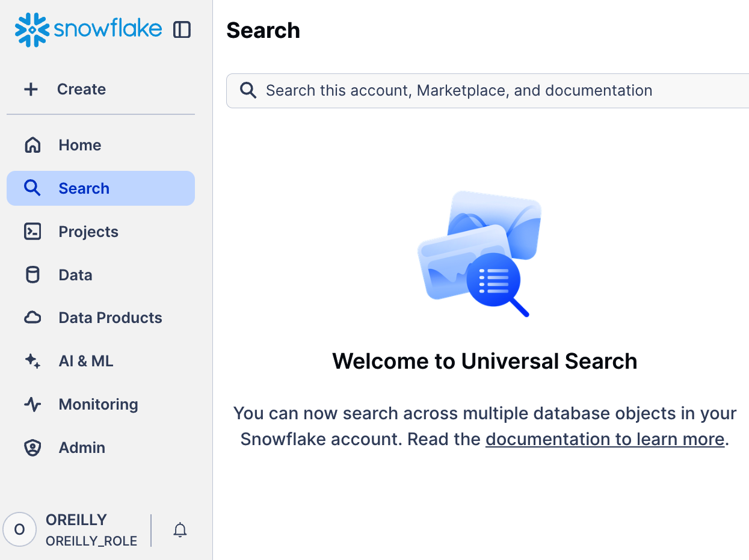Click the Universal Search illustration
This screenshot has height=560, width=749.
[479, 253]
